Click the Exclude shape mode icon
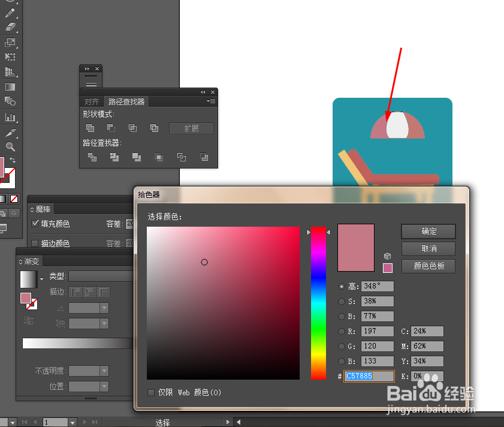504x427 pixels. (x=154, y=128)
